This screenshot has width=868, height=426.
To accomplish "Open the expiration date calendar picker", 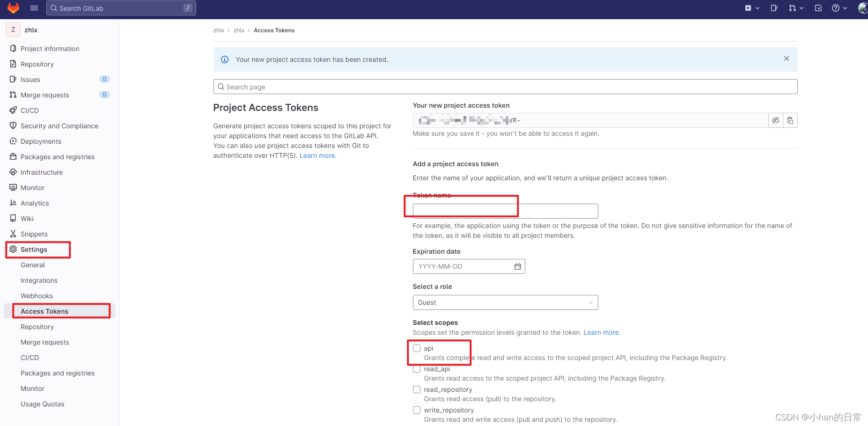I will click(x=518, y=266).
